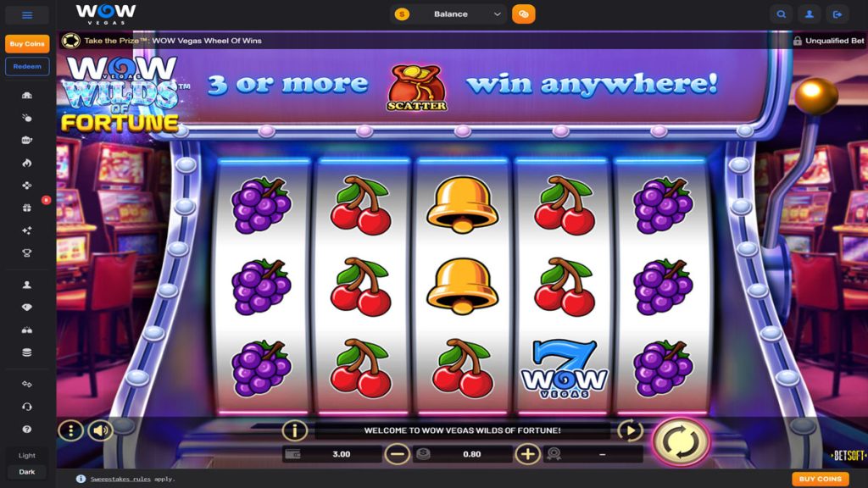Switch to the Light theme
This screenshot has height=488, width=868.
26,455
